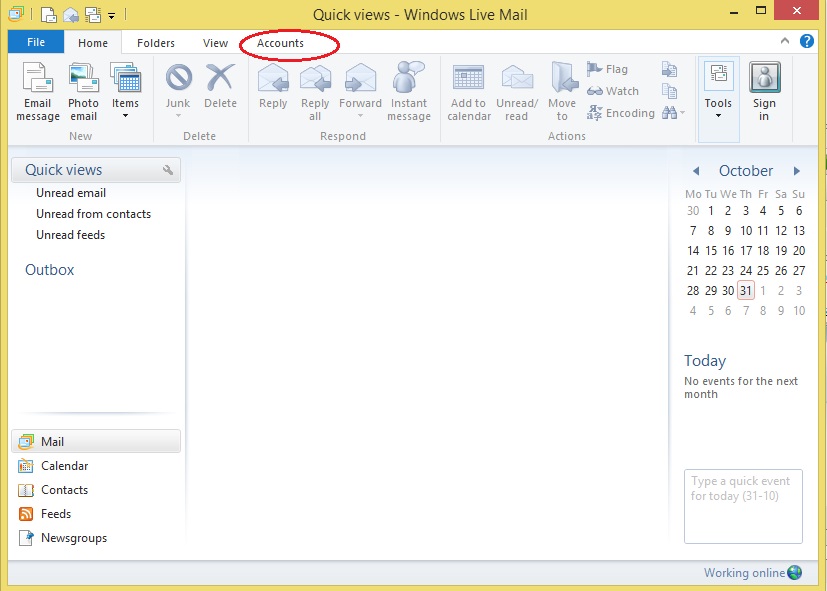The height and width of the screenshot is (591, 827).
Task: Select October 15 in the calendar
Action: [711, 250]
